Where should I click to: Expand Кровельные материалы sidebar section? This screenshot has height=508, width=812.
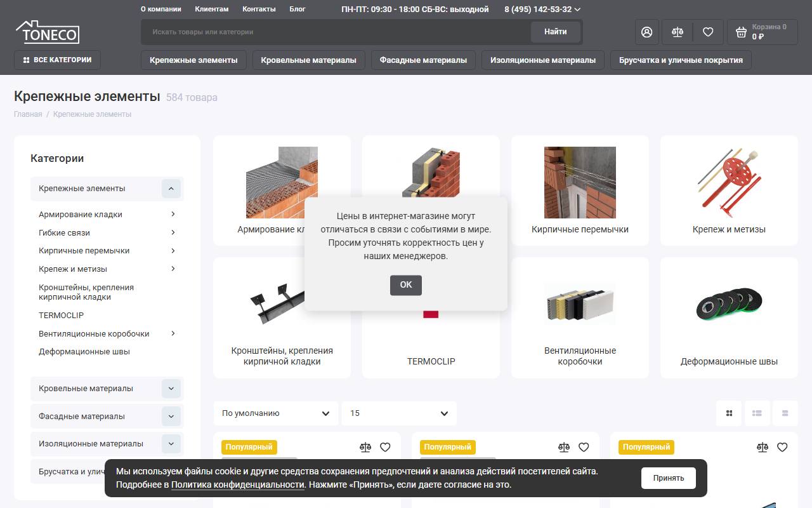coord(171,389)
